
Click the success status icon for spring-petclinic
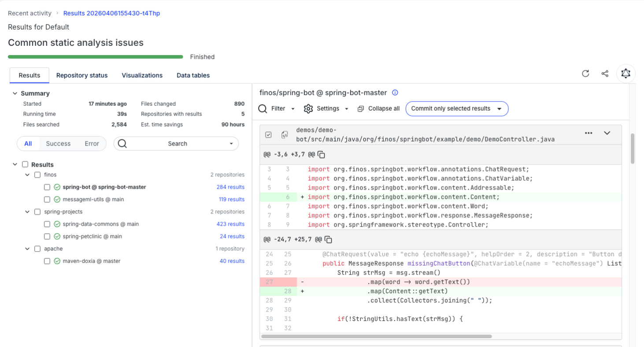[x=57, y=236]
